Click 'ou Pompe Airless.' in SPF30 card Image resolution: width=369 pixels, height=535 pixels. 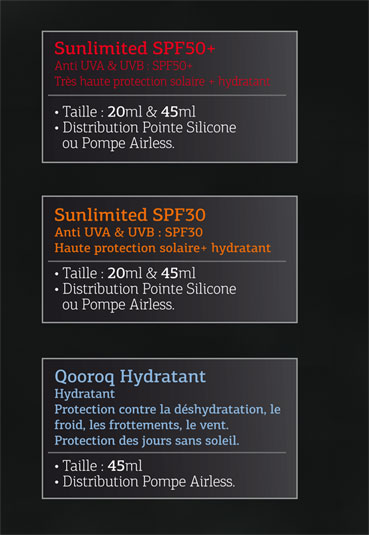118,305
